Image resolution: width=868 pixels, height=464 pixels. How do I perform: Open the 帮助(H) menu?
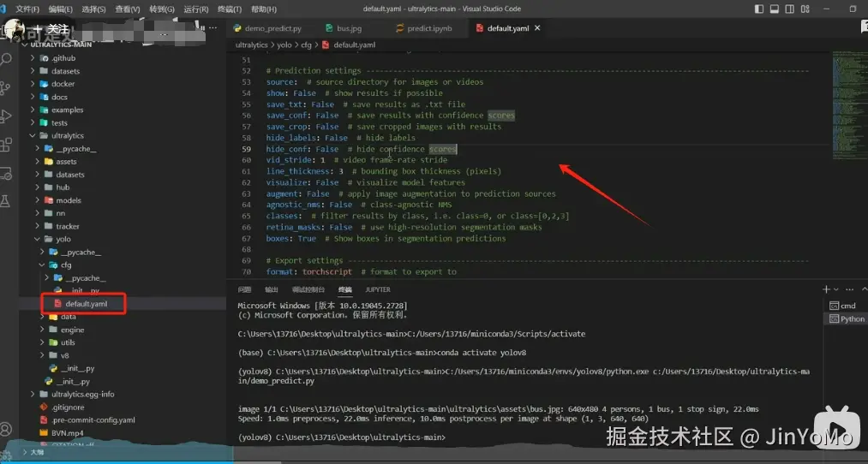click(x=264, y=9)
